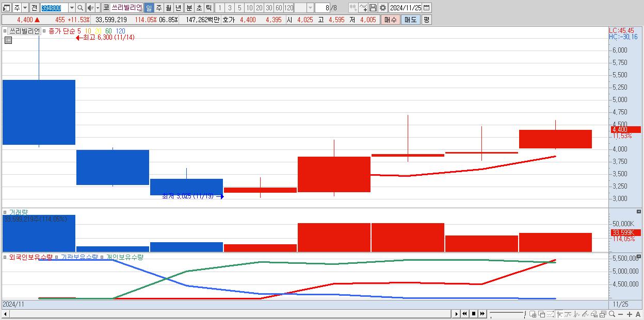Click the overlapping windows icon

click(x=541, y=314)
